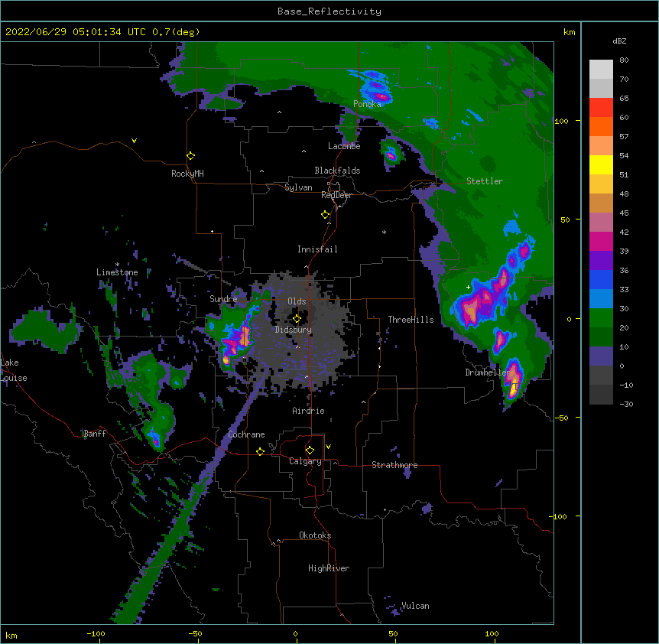This screenshot has width=659, height=644.
Task: Click the RedDeer city label
Action: [336, 196]
